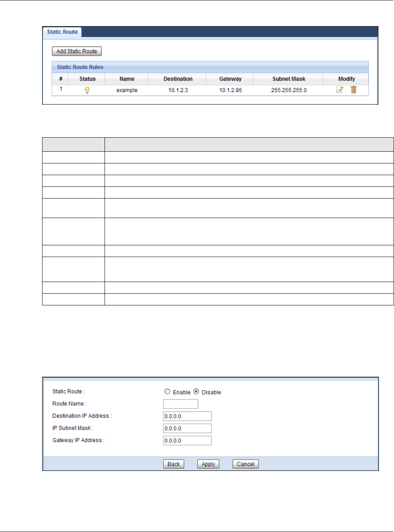Click the Gateway IP Address field

(x=187, y=440)
